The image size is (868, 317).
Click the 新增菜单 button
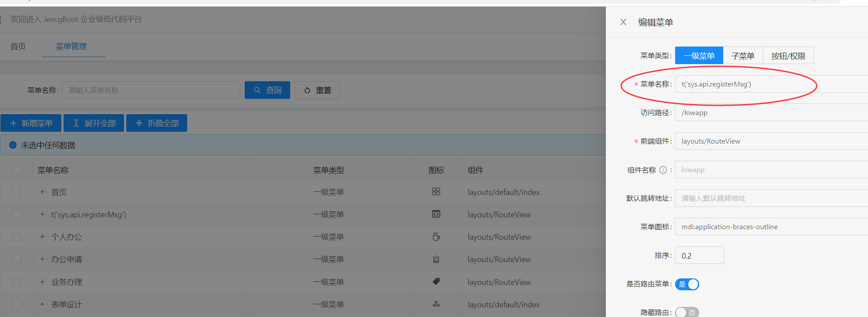click(31, 123)
